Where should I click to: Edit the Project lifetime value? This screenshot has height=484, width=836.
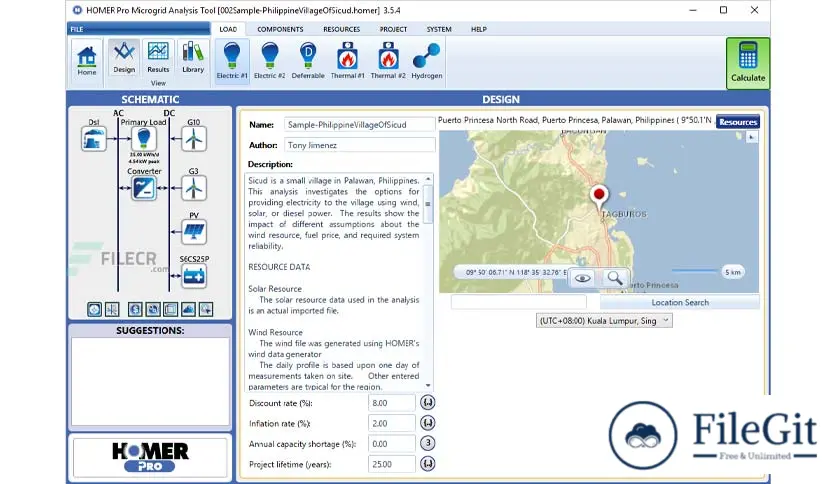391,464
